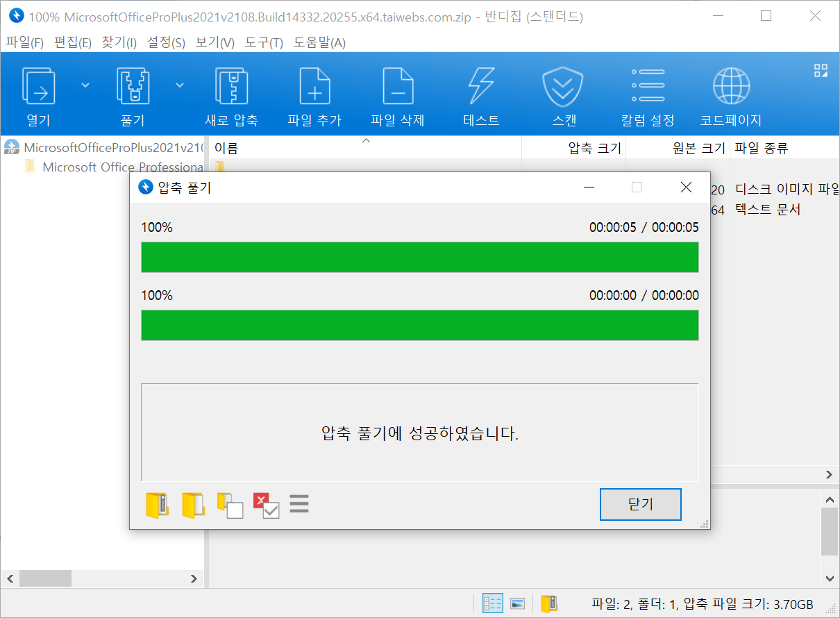This screenshot has height=618, width=840.
Task: Click the 닫기 button in dialog
Action: tap(641, 505)
